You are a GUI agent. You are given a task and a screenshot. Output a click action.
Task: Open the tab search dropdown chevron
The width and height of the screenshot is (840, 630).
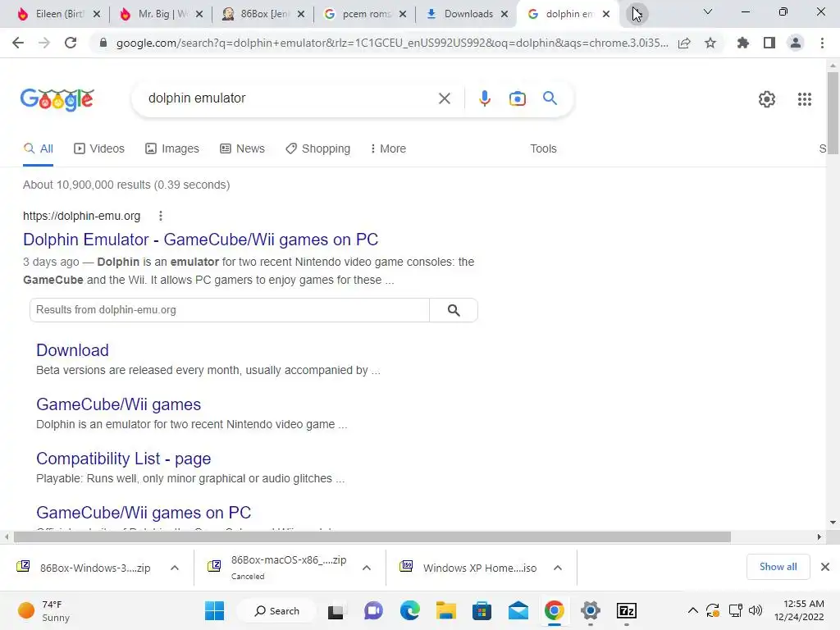708,11
